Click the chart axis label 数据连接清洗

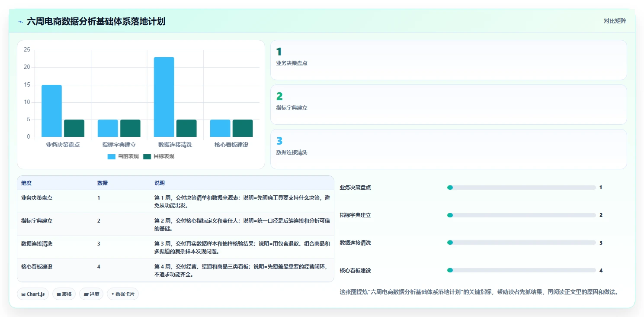(x=175, y=145)
